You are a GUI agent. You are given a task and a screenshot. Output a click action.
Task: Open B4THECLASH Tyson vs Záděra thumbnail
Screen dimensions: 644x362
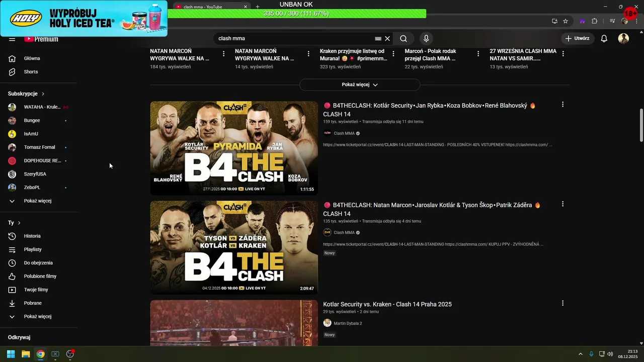click(234, 247)
